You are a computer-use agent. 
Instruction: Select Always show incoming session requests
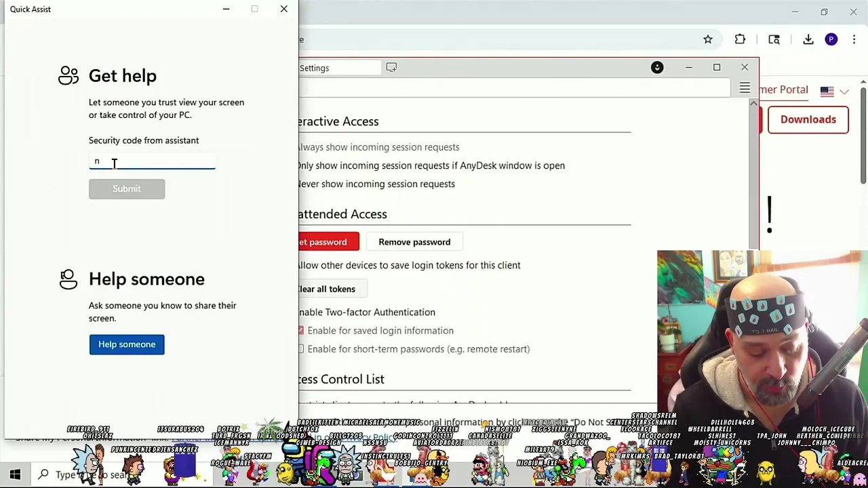pyautogui.click(x=378, y=147)
